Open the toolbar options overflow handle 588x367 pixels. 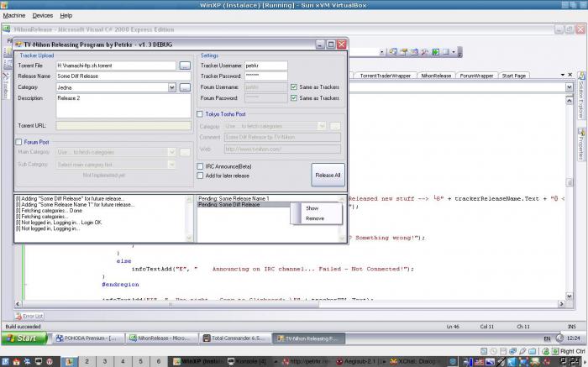pyautogui.click(x=460, y=52)
